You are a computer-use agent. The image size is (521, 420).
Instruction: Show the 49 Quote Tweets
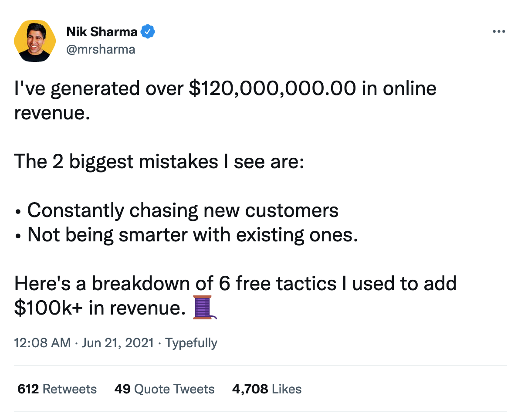(x=164, y=389)
